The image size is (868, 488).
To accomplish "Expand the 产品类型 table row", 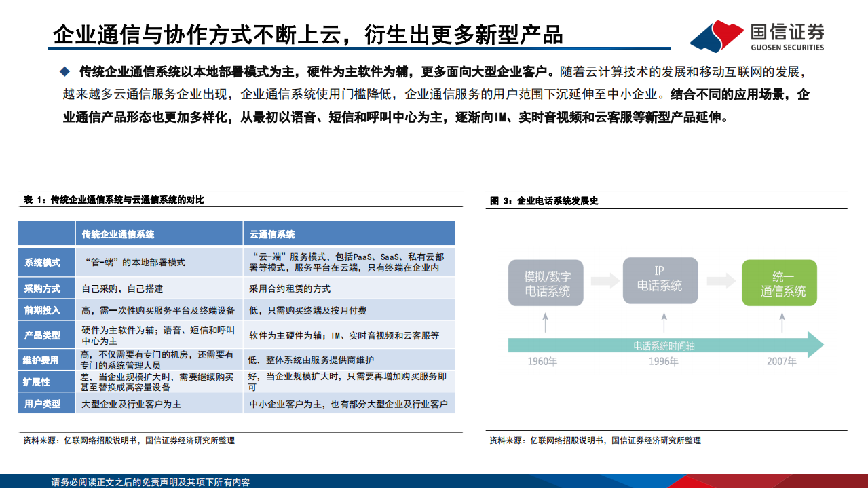I will 42,337.
